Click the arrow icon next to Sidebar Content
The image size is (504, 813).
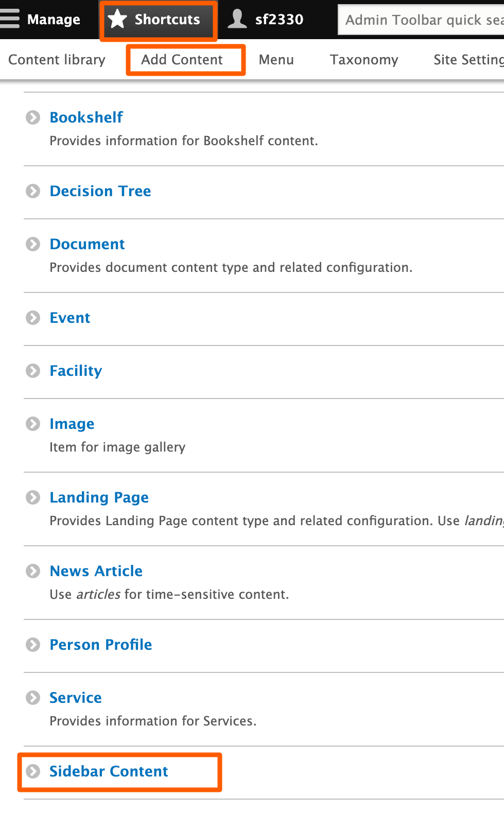point(33,771)
